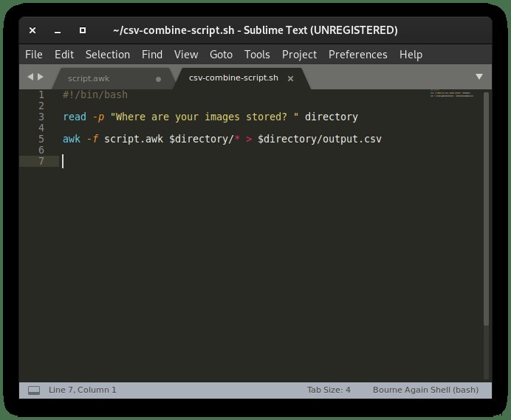511x420 pixels.
Task: Open tab list dropdown triangle
Action: pos(479,77)
